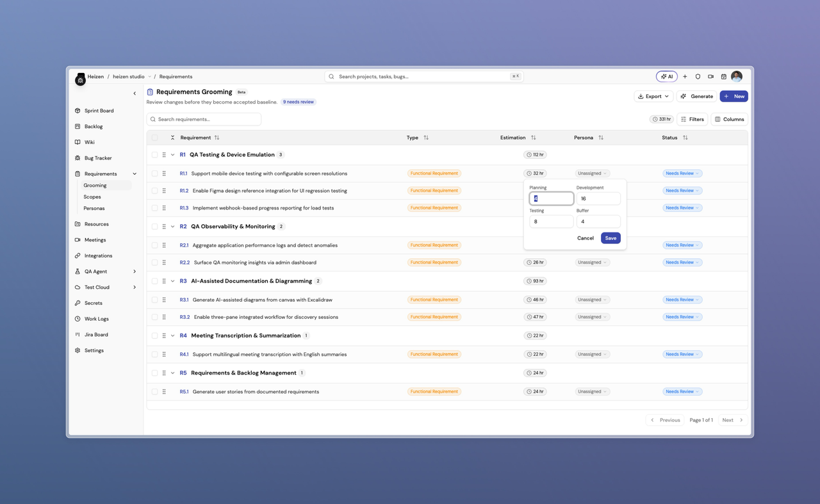The image size is (820, 504).
Task: Select the Bug Tracker bug icon
Action: point(78,158)
